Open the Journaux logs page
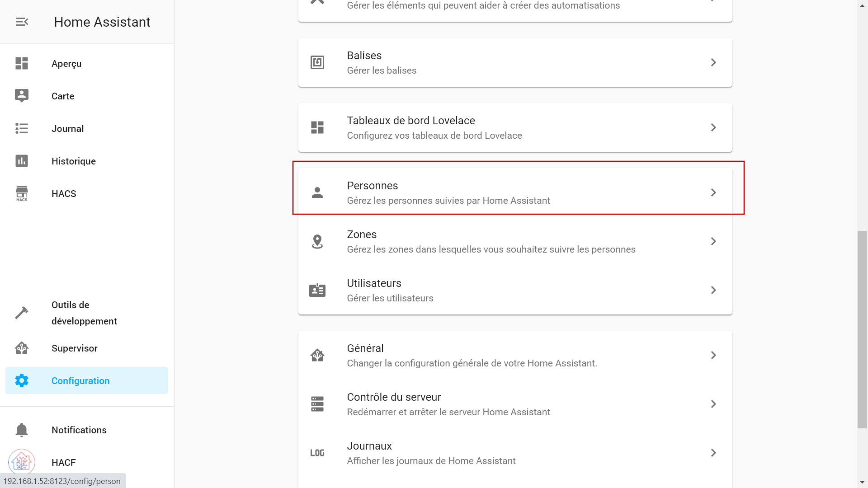 click(x=515, y=453)
